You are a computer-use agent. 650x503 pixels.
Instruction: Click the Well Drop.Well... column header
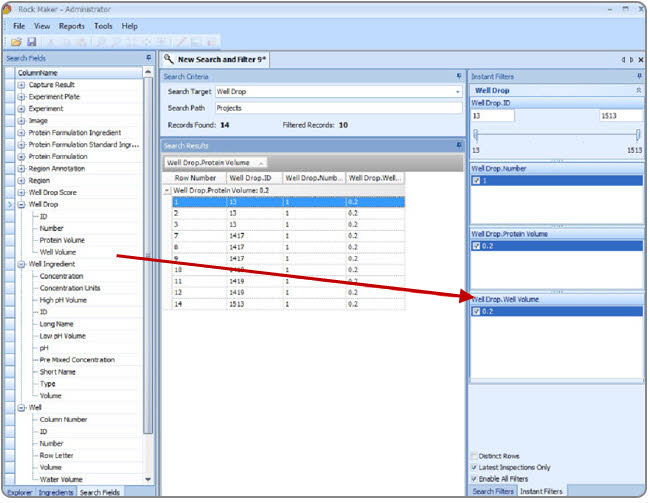tap(375, 178)
